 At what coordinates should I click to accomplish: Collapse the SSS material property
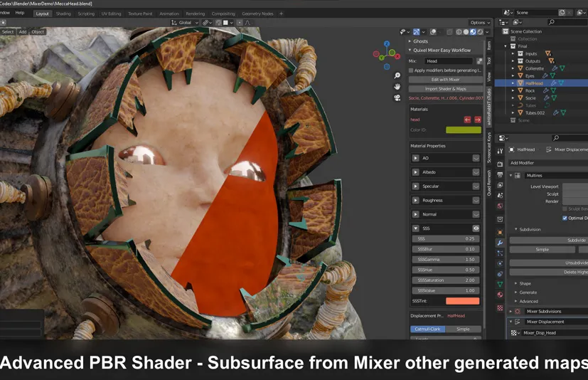(415, 228)
